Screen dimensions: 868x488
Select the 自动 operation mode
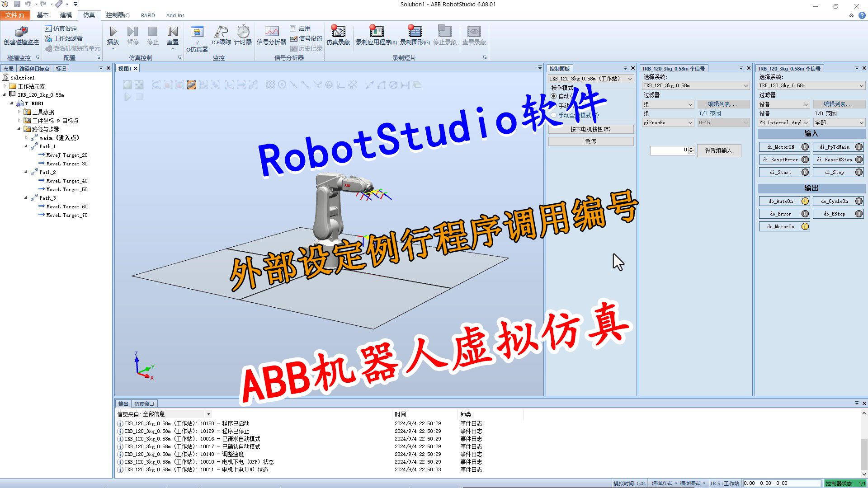pos(554,96)
